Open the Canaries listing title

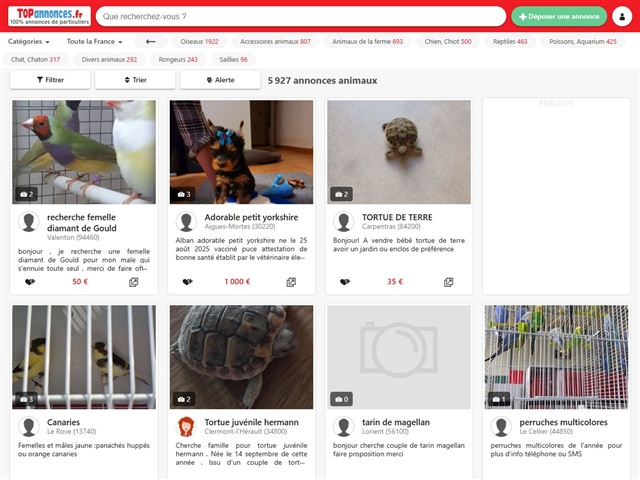point(63,422)
